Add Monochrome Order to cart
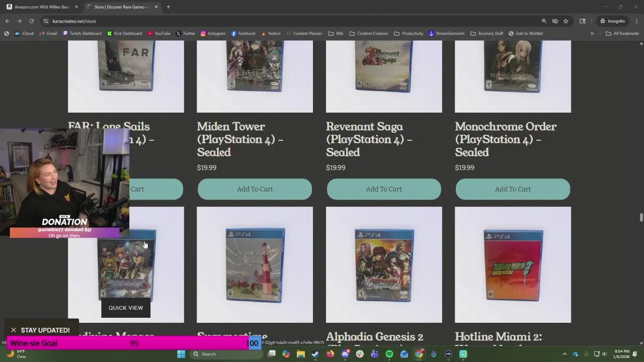 click(x=513, y=189)
